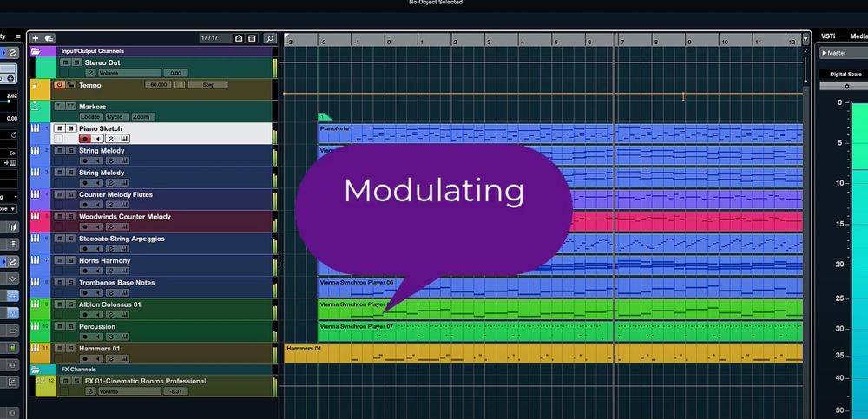Click the Tempo track activate icon
This screenshot has width=868, height=419.
[x=60, y=85]
